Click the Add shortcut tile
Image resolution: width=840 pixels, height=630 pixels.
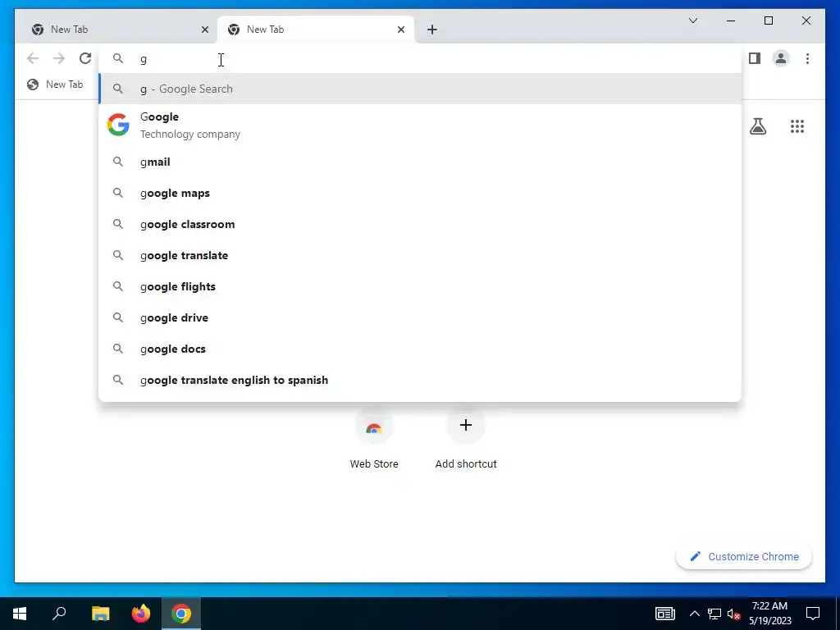[466, 440]
